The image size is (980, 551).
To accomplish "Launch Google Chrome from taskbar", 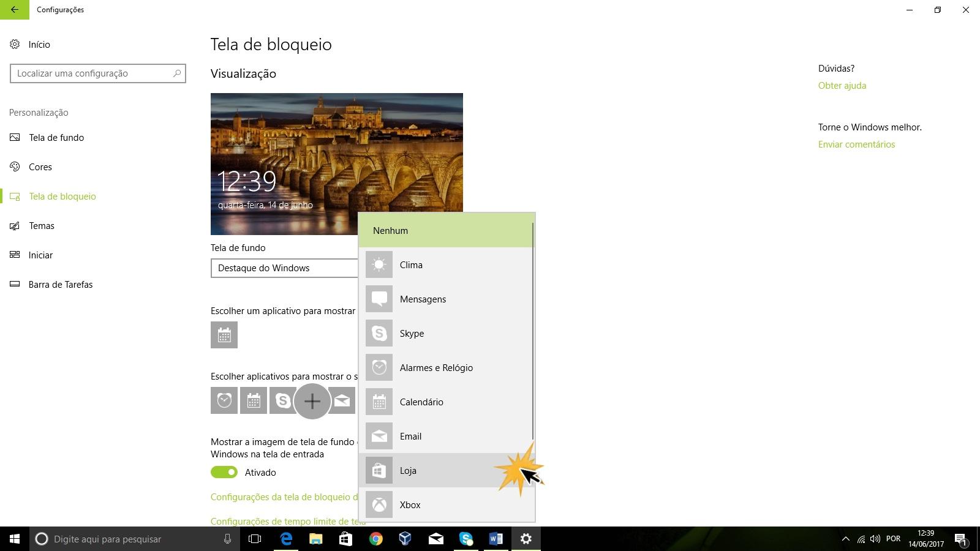I will coord(376,539).
